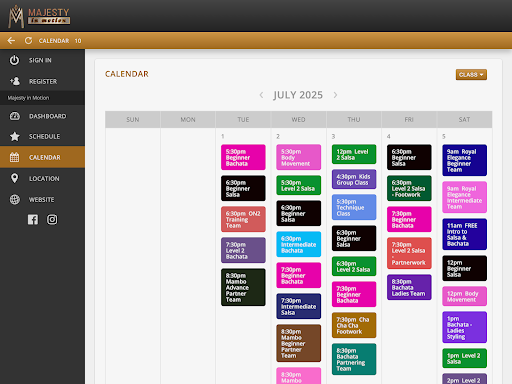Open Tuesday 5:30pm Beginner Bachata class
The image size is (512, 384).
point(243,157)
